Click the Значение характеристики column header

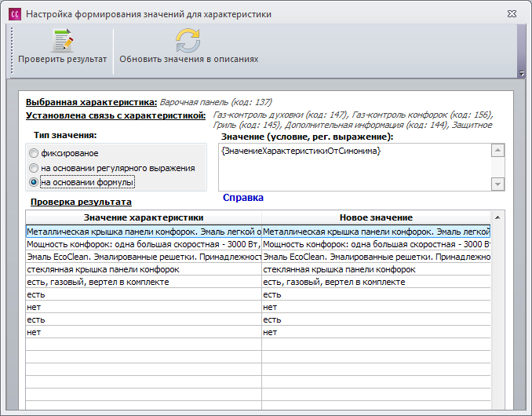pyautogui.click(x=144, y=217)
